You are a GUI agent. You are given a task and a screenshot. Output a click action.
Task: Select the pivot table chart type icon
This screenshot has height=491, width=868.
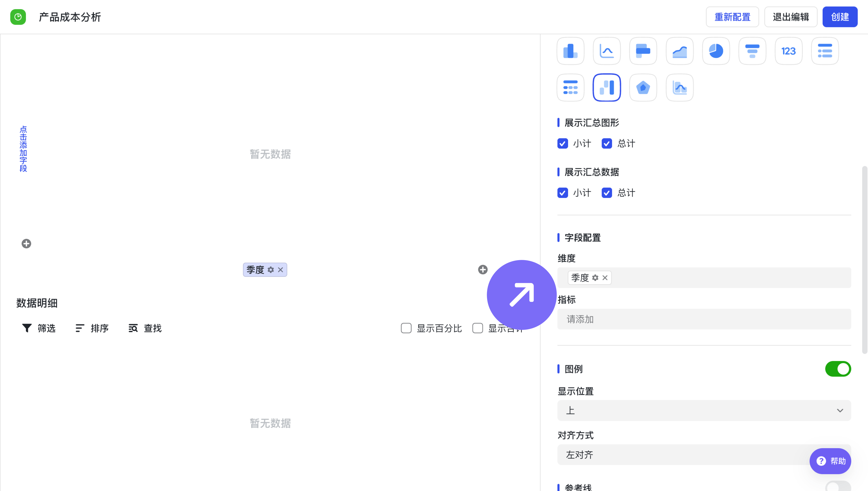pyautogui.click(x=570, y=87)
